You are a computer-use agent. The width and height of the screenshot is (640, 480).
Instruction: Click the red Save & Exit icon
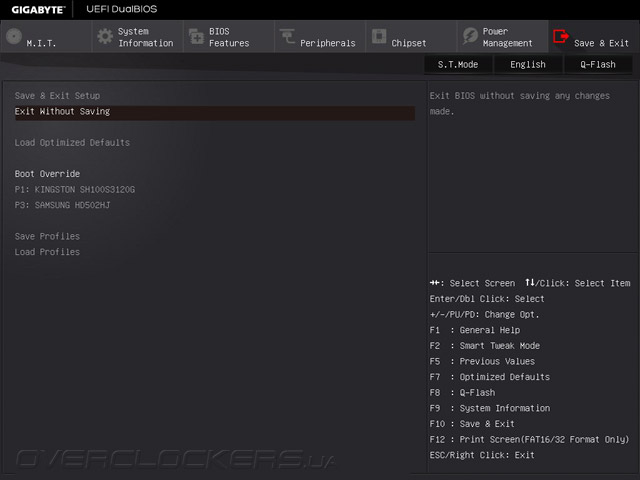point(561,36)
